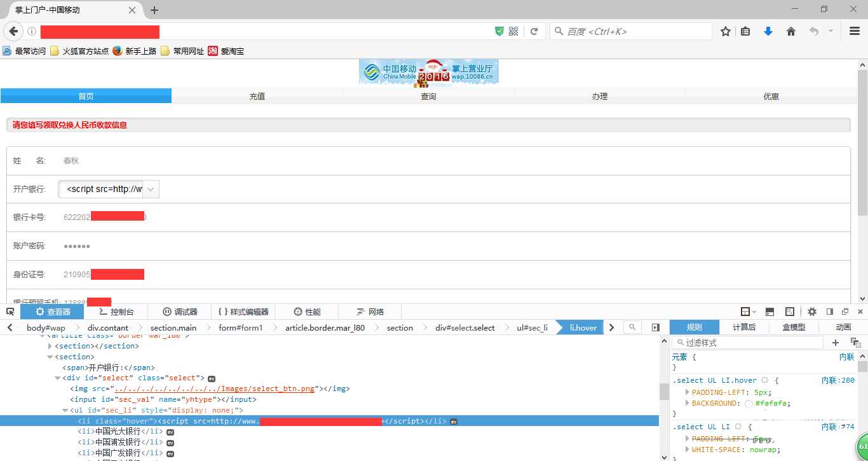
Task: Open the QR code icon in address bar
Action: 513,31
